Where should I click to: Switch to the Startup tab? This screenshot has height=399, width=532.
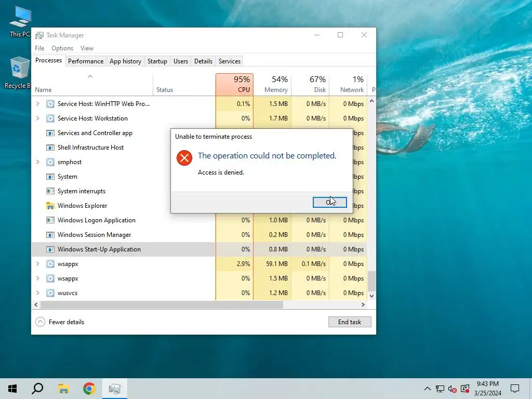point(157,61)
